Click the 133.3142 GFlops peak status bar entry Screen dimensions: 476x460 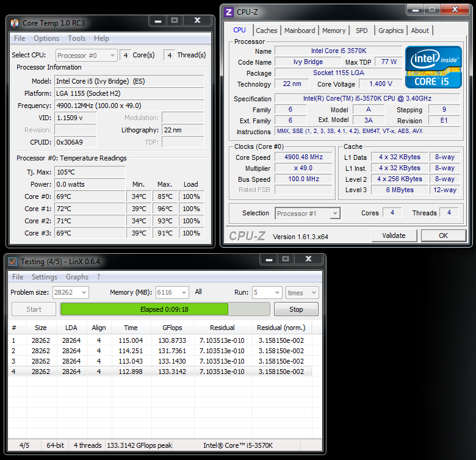[x=139, y=445]
